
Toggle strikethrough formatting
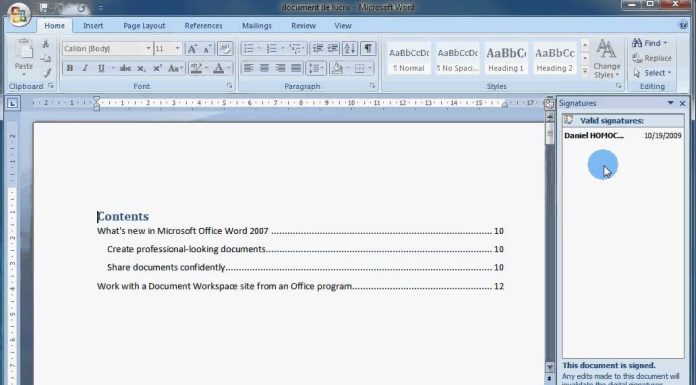click(x=126, y=68)
